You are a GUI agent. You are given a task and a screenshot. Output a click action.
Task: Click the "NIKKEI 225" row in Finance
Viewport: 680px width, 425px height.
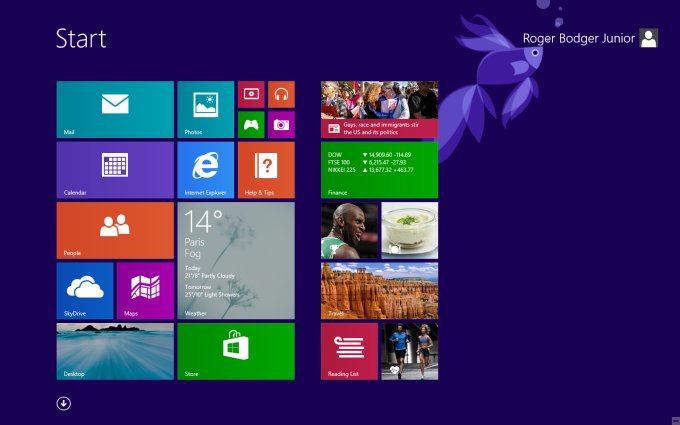click(370, 170)
